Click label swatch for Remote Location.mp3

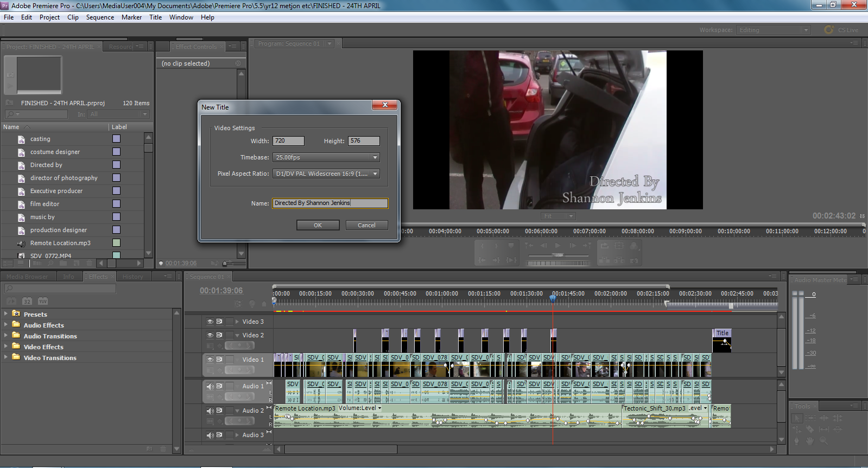coord(116,243)
